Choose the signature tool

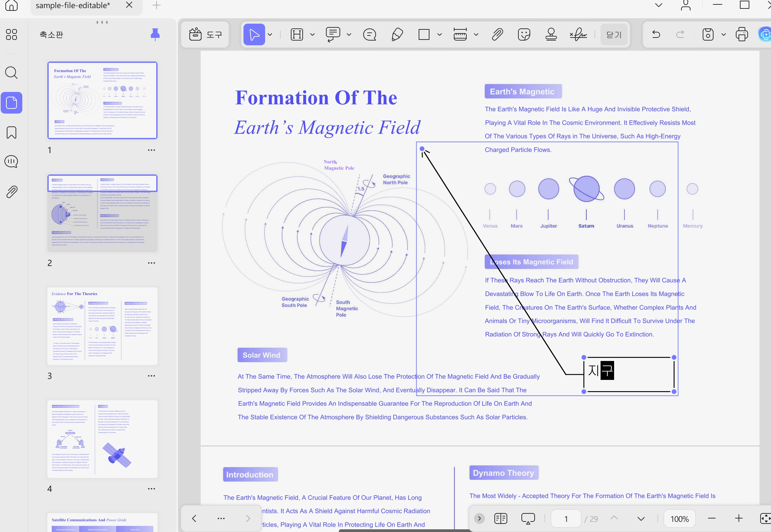[578, 34]
